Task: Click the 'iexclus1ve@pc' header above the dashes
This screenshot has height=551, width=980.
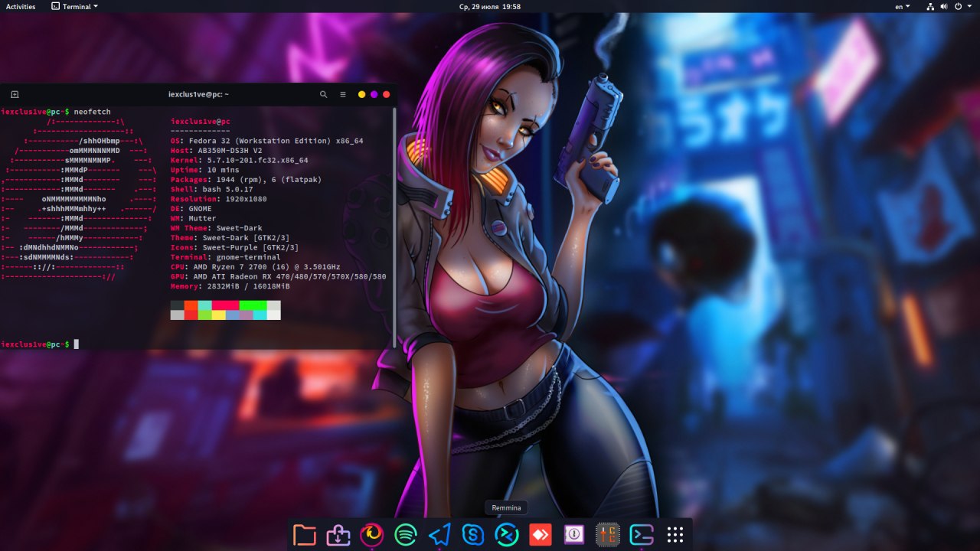Action: [x=200, y=122]
